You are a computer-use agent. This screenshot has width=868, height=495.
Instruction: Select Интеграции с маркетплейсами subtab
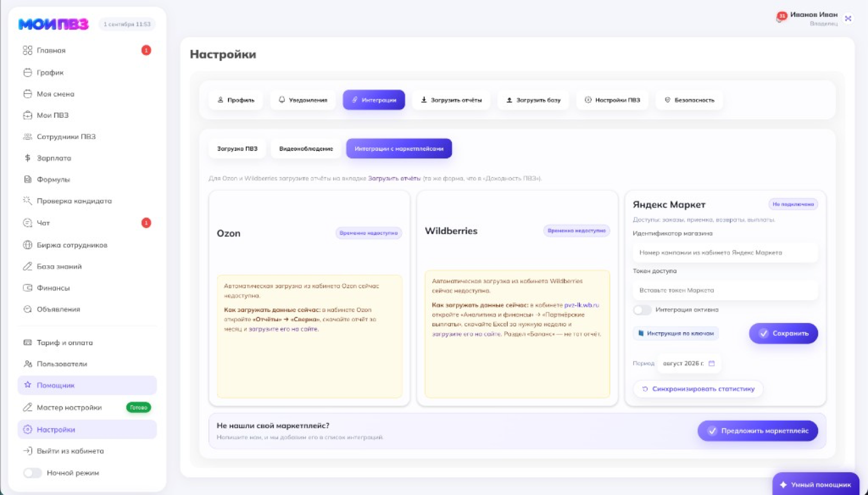point(399,149)
